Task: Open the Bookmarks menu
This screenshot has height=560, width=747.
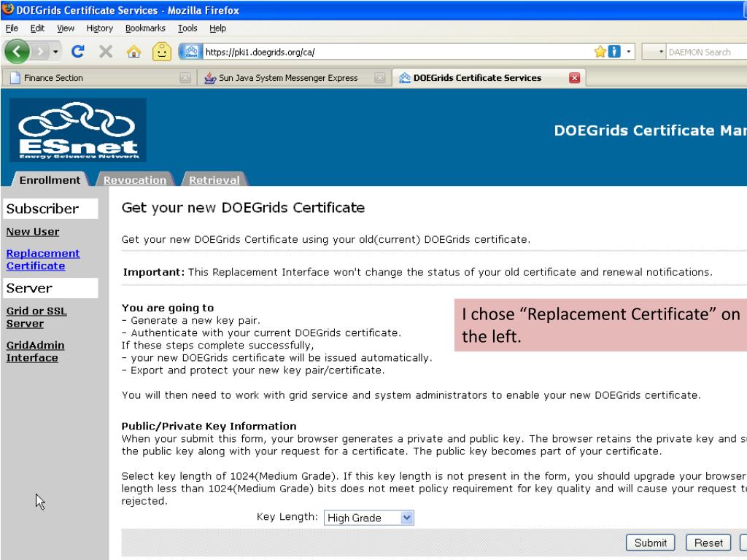Action: click(x=145, y=28)
